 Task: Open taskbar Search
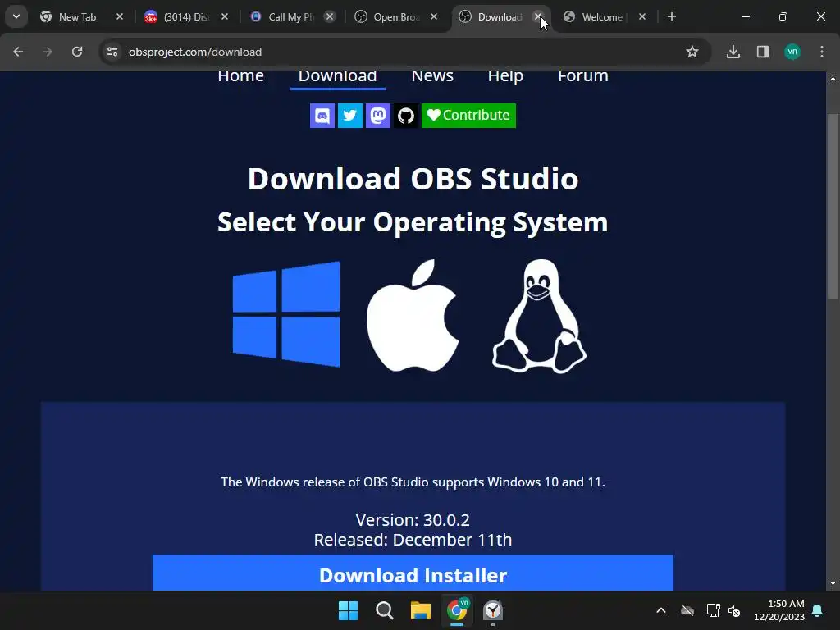pyautogui.click(x=384, y=610)
